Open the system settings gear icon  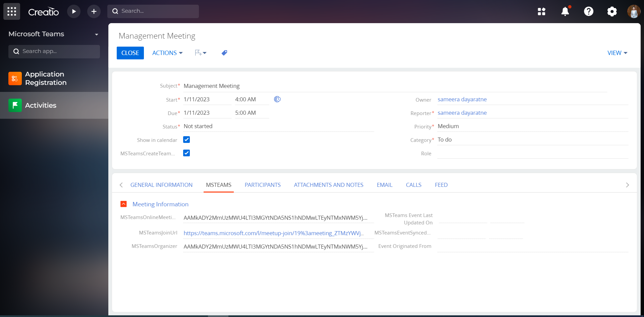[612, 11]
